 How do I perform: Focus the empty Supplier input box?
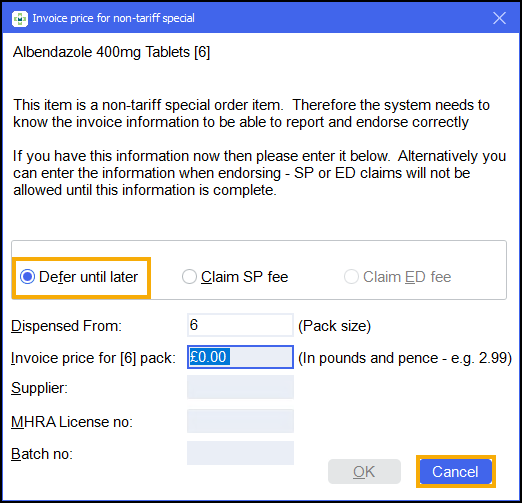coord(240,387)
